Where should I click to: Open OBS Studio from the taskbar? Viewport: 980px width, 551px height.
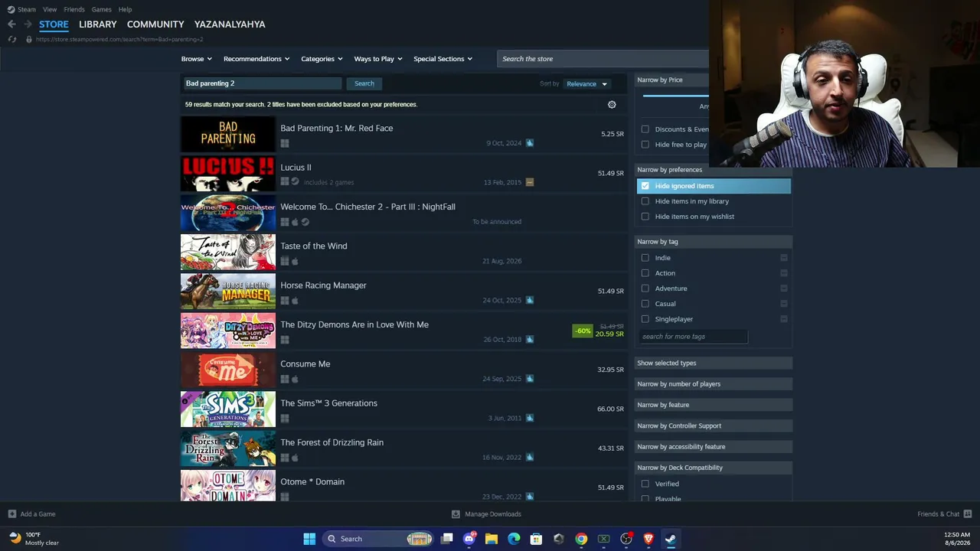[x=626, y=539]
